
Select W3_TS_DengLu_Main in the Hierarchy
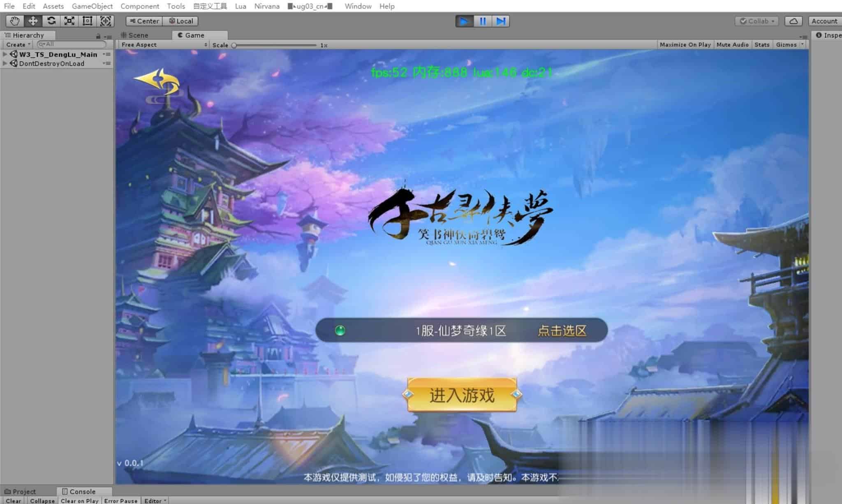(x=58, y=54)
